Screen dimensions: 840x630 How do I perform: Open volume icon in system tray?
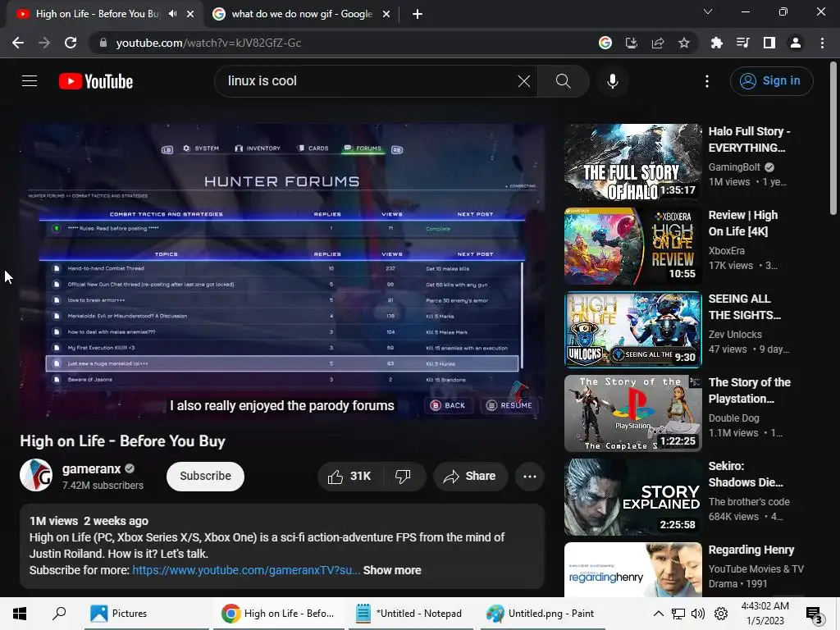click(x=698, y=614)
